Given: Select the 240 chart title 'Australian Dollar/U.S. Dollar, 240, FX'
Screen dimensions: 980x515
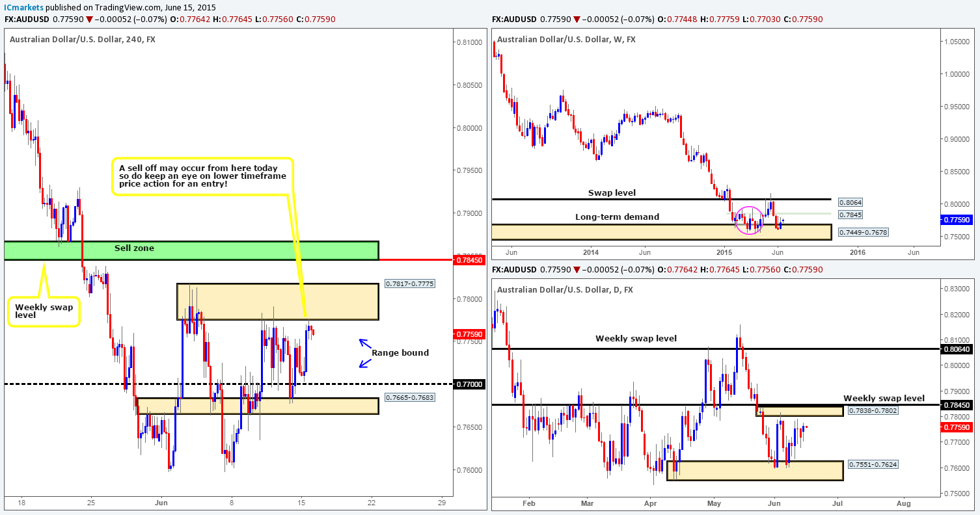Looking at the screenshot, I should click(x=83, y=40).
